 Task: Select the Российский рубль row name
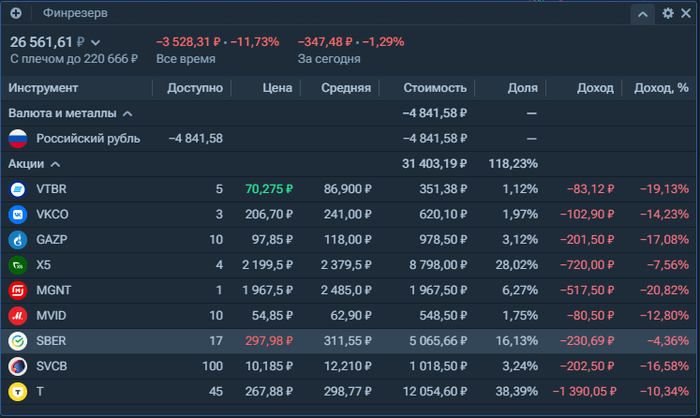point(88,139)
